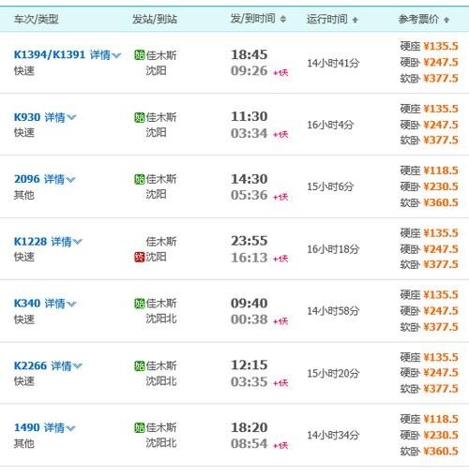Viewport: 469px width, 476px height.
Task: Sort by 运行时间 using its arrow icon
Action: [355, 20]
